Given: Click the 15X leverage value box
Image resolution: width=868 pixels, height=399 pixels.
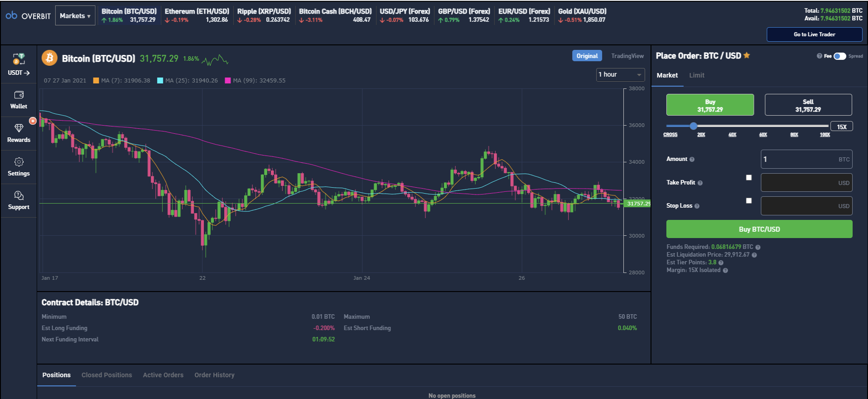Looking at the screenshot, I should coord(842,127).
